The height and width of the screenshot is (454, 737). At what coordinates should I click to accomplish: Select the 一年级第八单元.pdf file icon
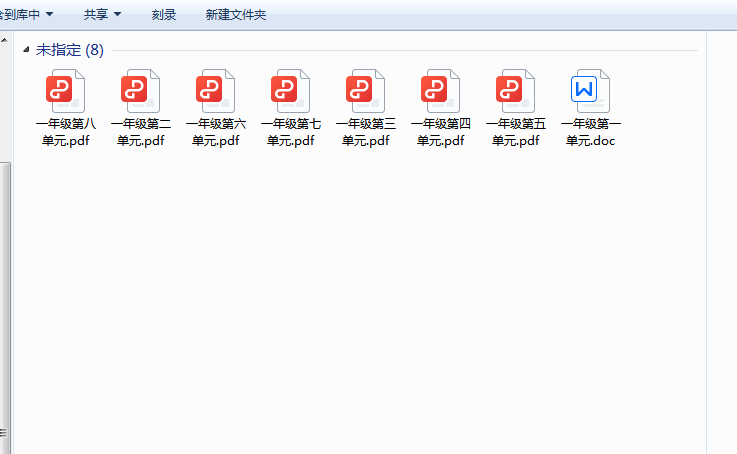(65, 91)
